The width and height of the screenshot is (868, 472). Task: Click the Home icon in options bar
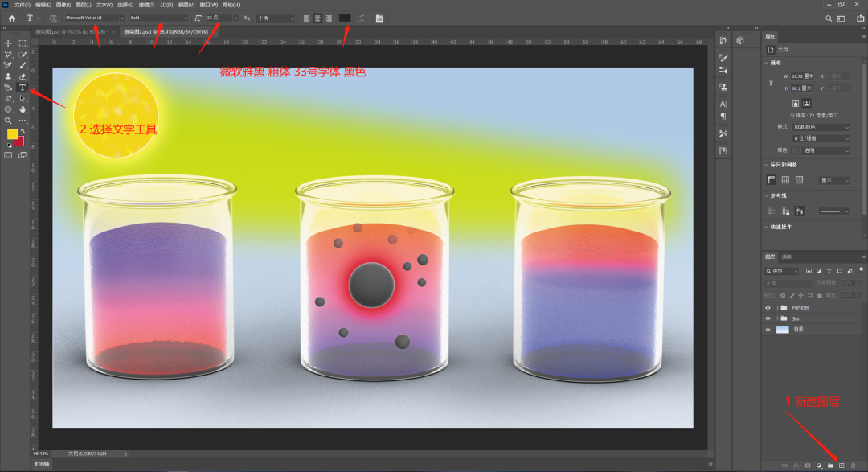coord(11,18)
